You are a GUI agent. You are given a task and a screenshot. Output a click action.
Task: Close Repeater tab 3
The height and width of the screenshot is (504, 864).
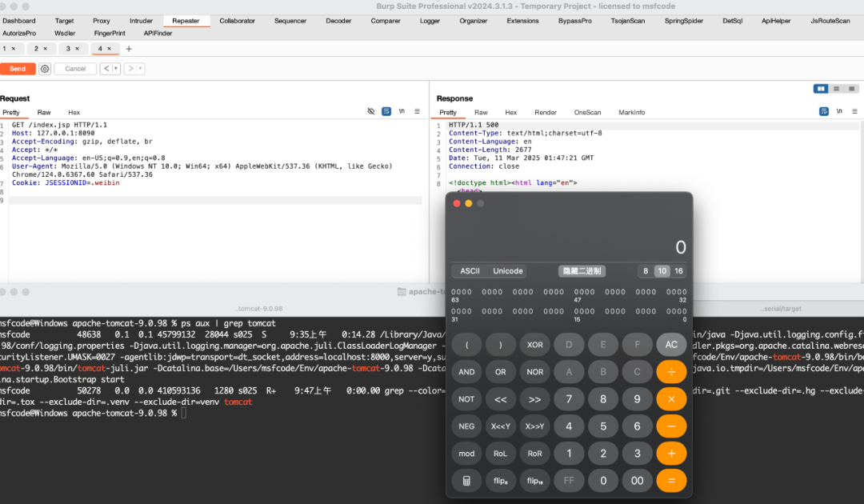pyautogui.click(x=77, y=49)
